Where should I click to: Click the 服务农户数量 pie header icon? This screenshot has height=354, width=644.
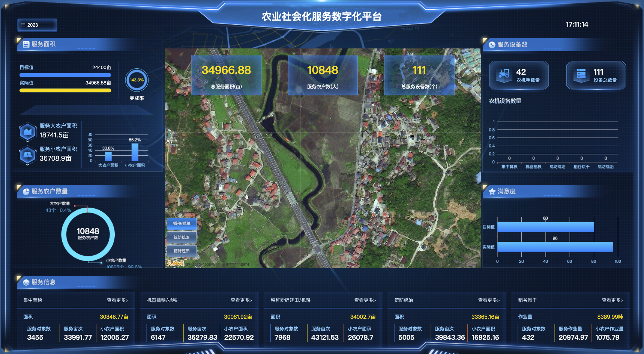[x=26, y=191]
